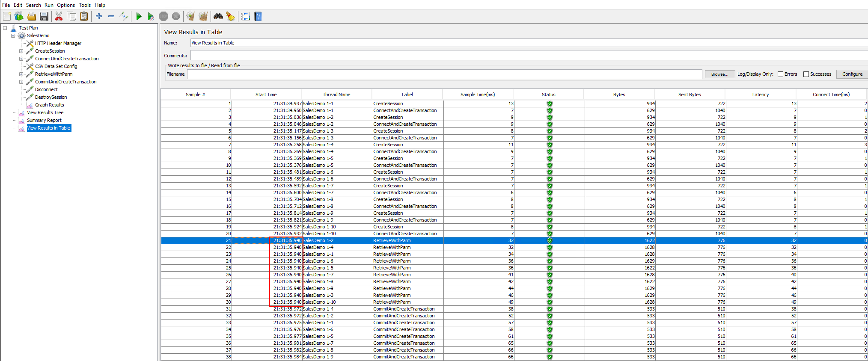This screenshot has height=361, width=868.
Task: Select row 38 CommitAndCreateTransaction label
Action: pyautogui.click(x=404, y=357)
